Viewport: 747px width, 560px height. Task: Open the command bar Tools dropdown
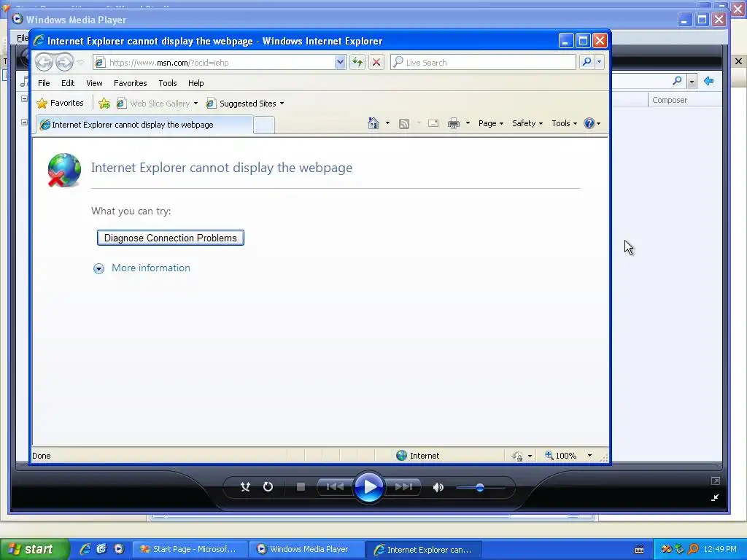point(564,123)
